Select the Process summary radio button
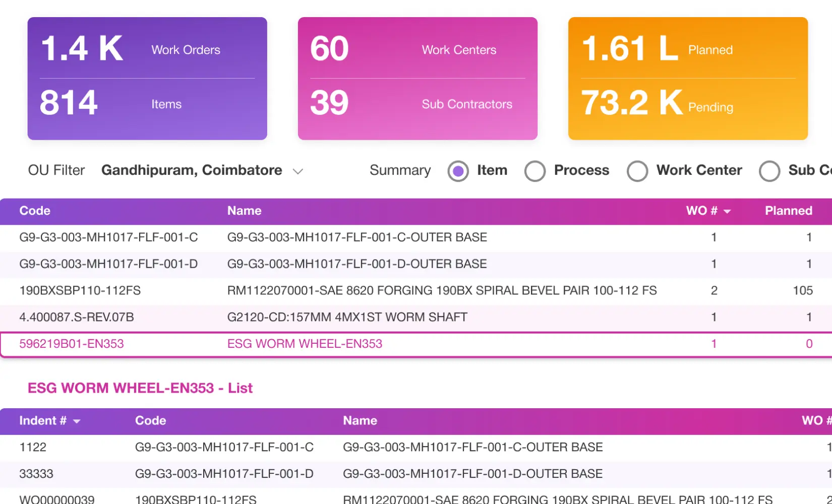This screenshot has height=504, width=832. [535, 171]
